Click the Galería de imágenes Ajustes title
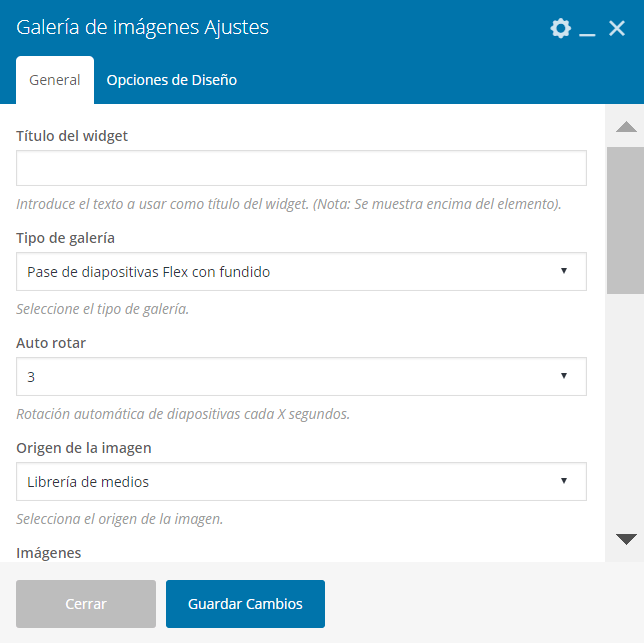This screenshot has width=644, height=643. (x=143, y=28)
